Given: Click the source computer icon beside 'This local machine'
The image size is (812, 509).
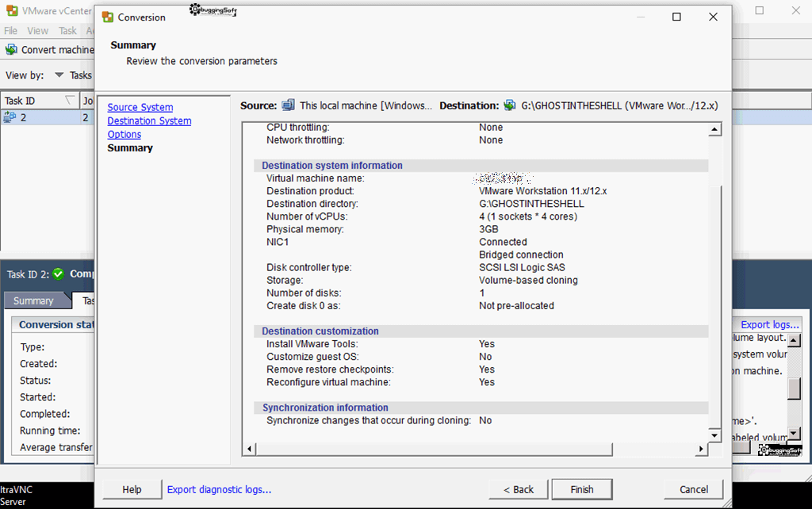Looking at the screenshot, I should tap(288, 105).
